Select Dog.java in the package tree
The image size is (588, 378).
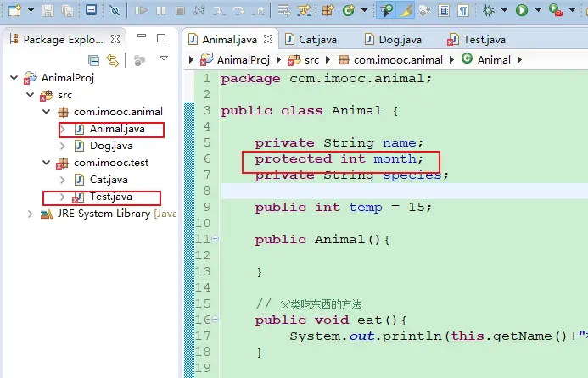point(110,146)
